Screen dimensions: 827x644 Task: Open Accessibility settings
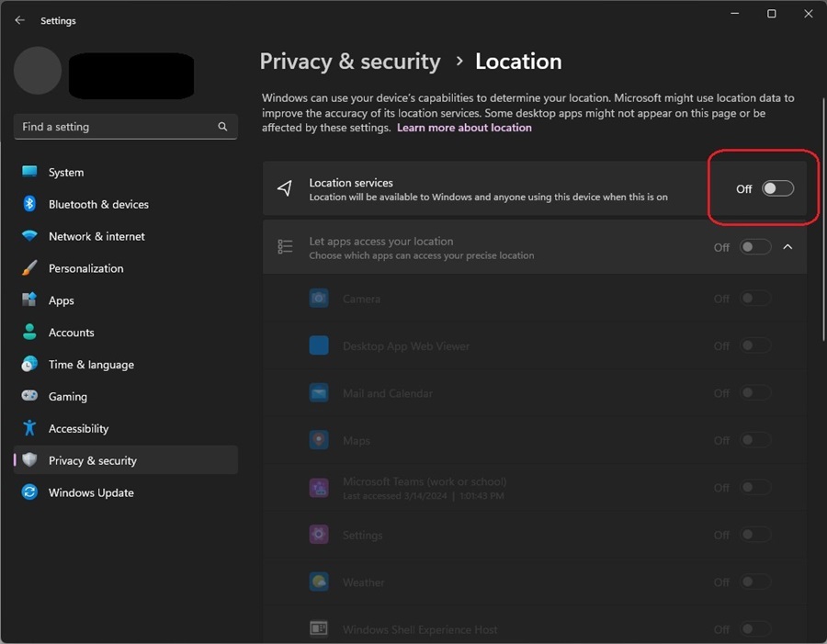click(78, 428)
